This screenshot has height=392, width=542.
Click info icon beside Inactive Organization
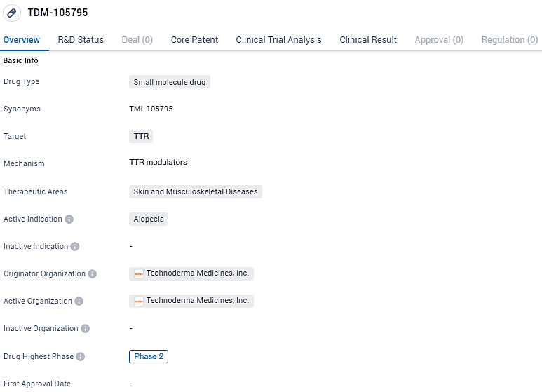[86, 329]
